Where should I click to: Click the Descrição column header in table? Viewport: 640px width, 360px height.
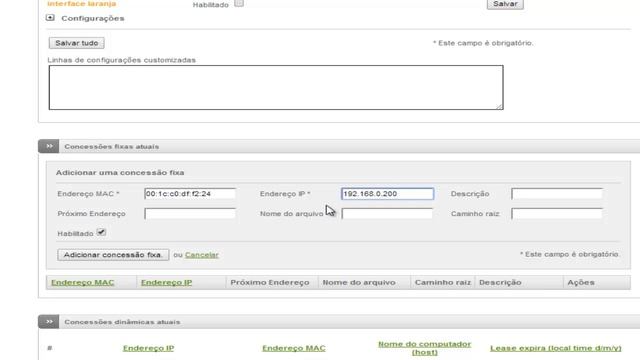500,282
